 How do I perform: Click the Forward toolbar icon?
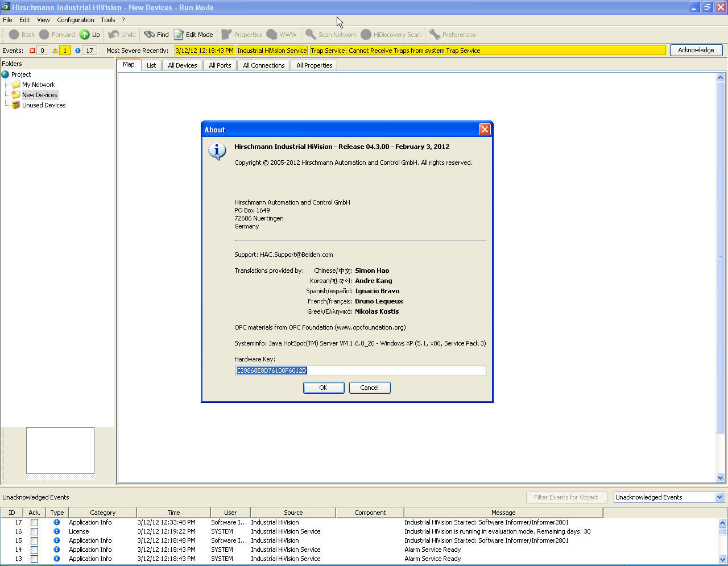(x=44, y=35)
